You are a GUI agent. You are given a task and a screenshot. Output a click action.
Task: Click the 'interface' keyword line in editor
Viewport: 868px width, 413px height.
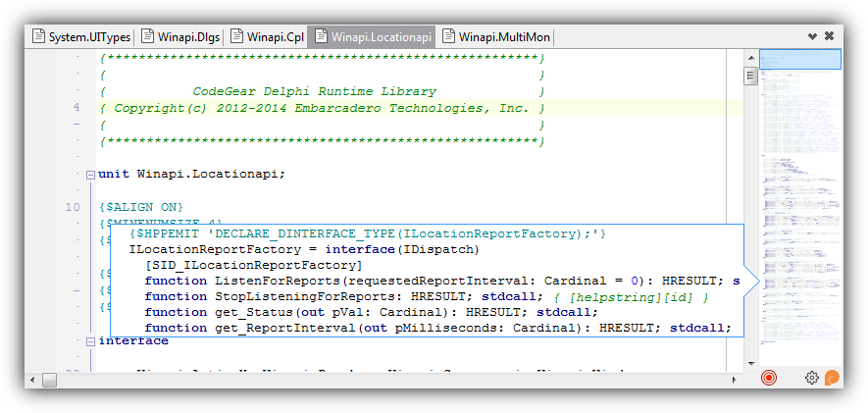[133, 341]
